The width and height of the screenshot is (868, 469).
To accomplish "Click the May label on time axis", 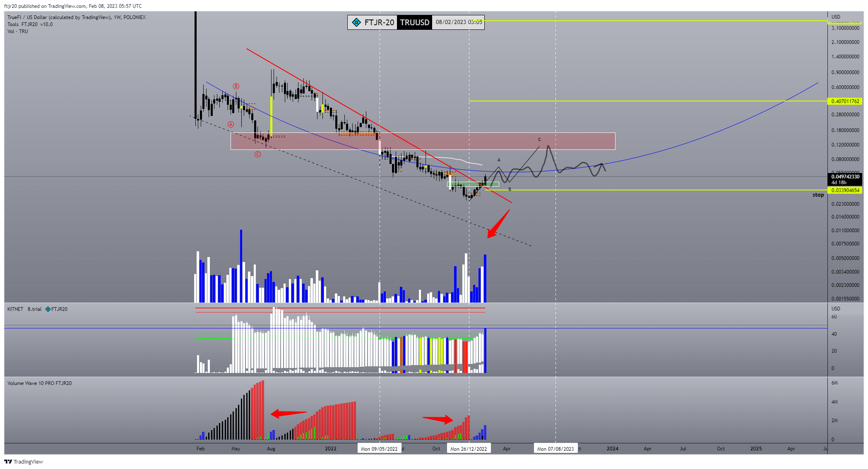I will (x=236, y=449).
